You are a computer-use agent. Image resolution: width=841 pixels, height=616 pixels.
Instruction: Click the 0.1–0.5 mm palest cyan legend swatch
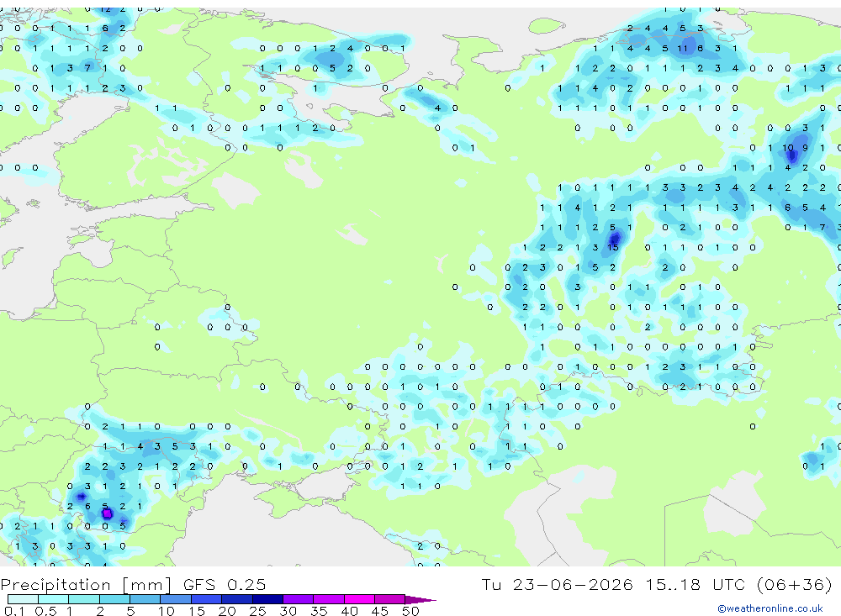click(23, 599)
